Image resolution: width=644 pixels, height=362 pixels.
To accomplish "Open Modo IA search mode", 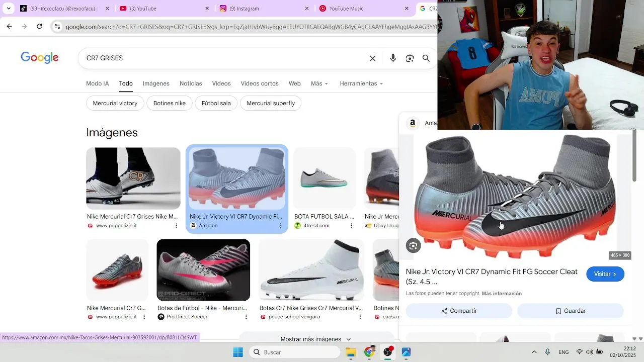I will 98,83.
